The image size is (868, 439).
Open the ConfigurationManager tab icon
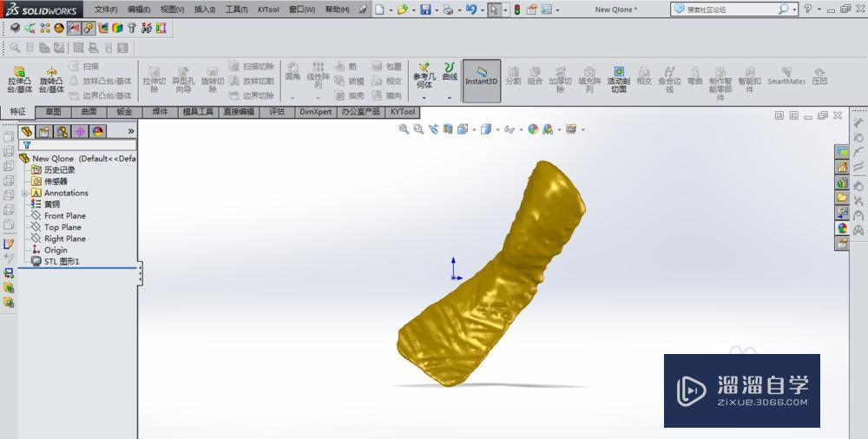tap(62, 131)
